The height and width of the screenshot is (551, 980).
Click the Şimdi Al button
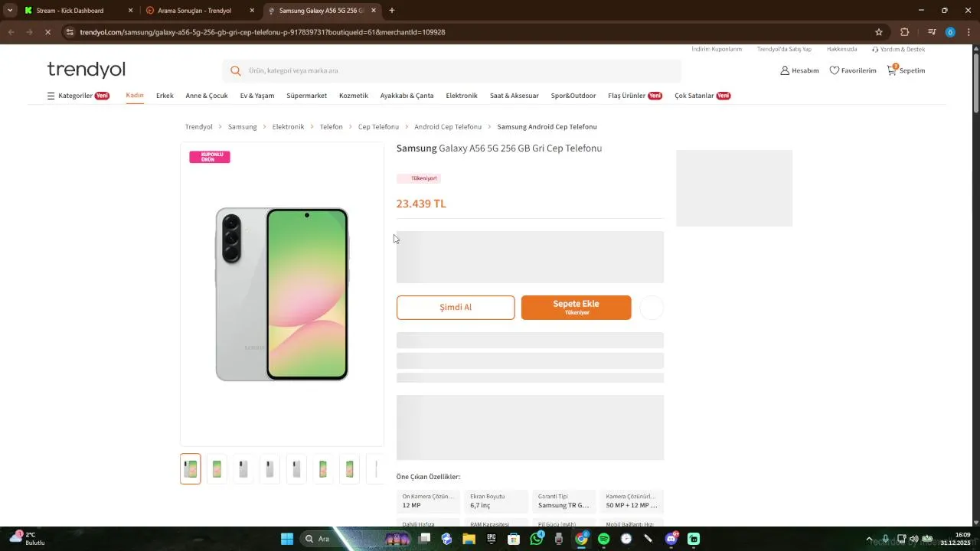tap(456, 308)
